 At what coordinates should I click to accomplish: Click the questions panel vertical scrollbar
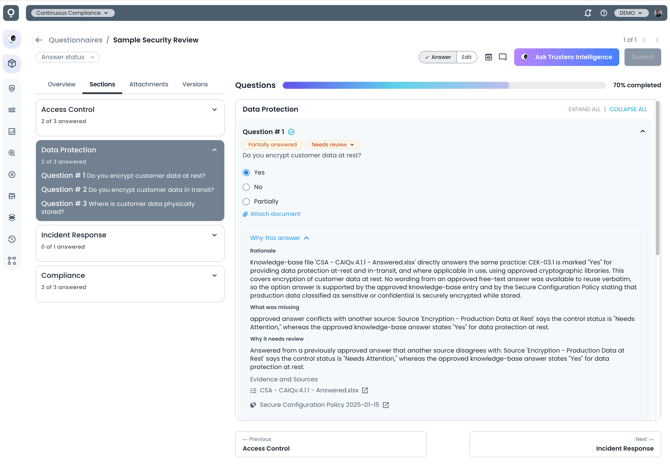tap(658, 178)
